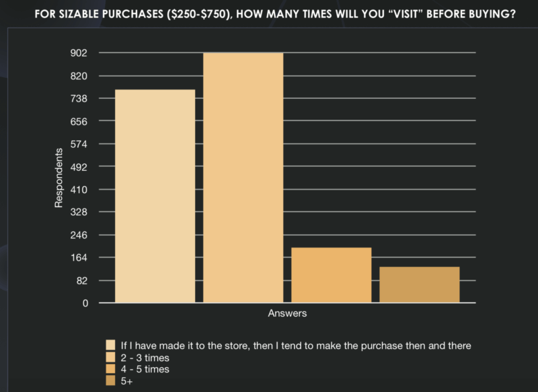The width and height of the screenshot is (538, 392).
Task: Click the "2 - 3 times" legend label
Action: 143,358
